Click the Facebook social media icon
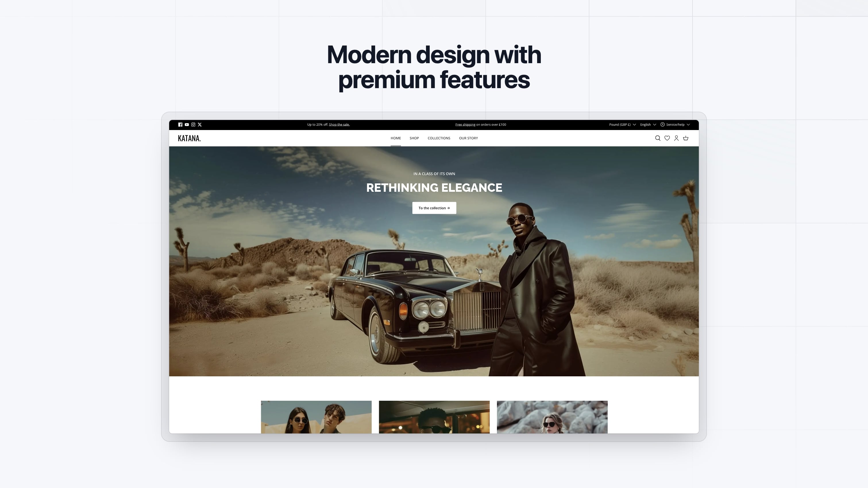 pyautogui.click(x=180, y=125)
